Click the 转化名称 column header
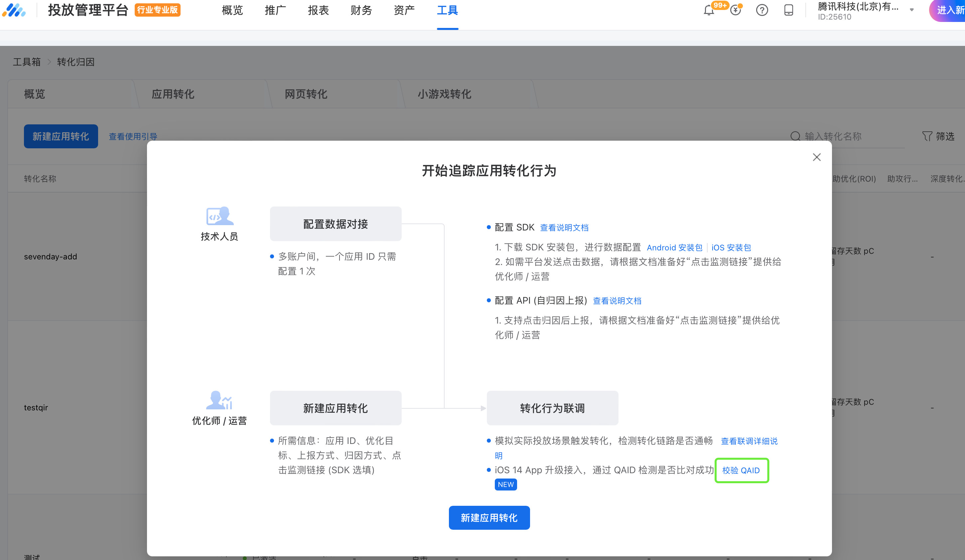The image size is (965, 560). pyautogui.click(x=40, y=179)
